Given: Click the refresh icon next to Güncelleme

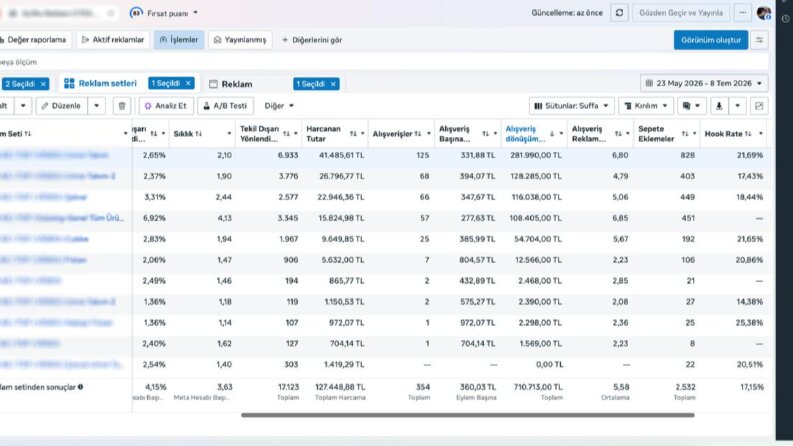Looking at the screenshot, I should (619, 13).
